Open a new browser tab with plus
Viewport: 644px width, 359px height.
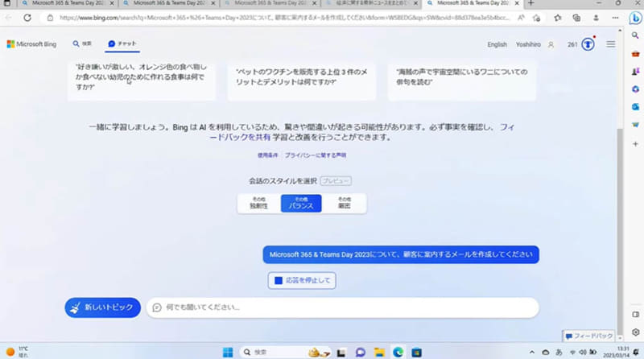531,3
